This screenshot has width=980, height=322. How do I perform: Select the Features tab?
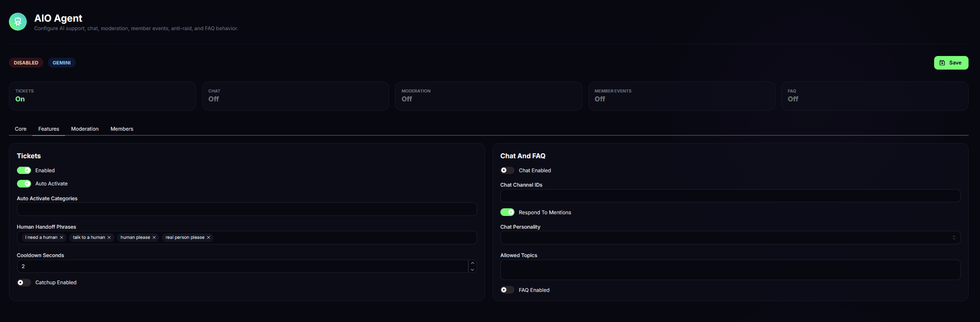49,129
